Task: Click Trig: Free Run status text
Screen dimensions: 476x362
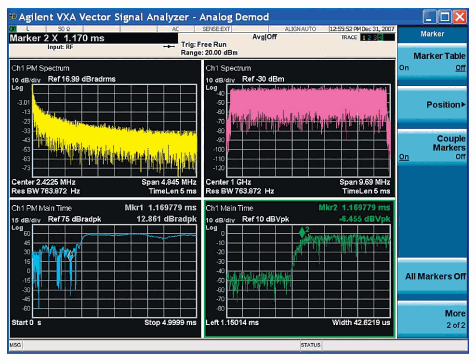Action: click(204, 44)
